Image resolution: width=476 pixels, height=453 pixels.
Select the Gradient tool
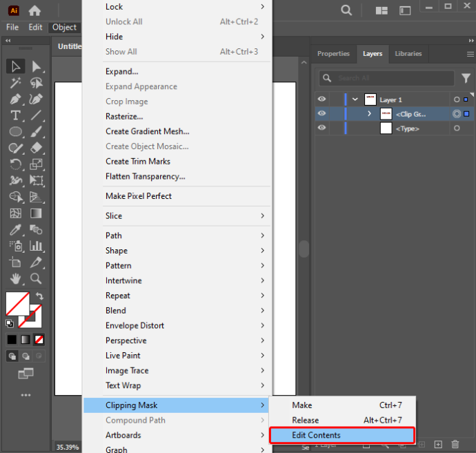click(36, 213)
